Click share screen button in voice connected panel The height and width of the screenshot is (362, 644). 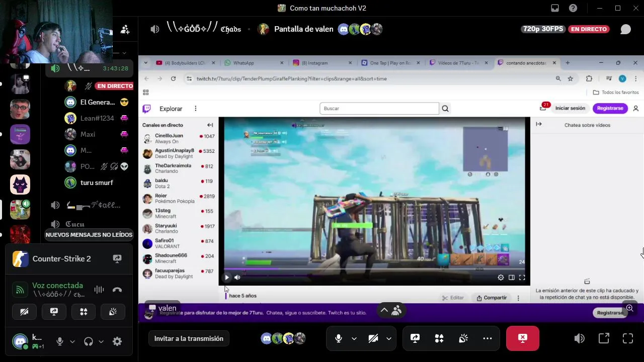54,312
